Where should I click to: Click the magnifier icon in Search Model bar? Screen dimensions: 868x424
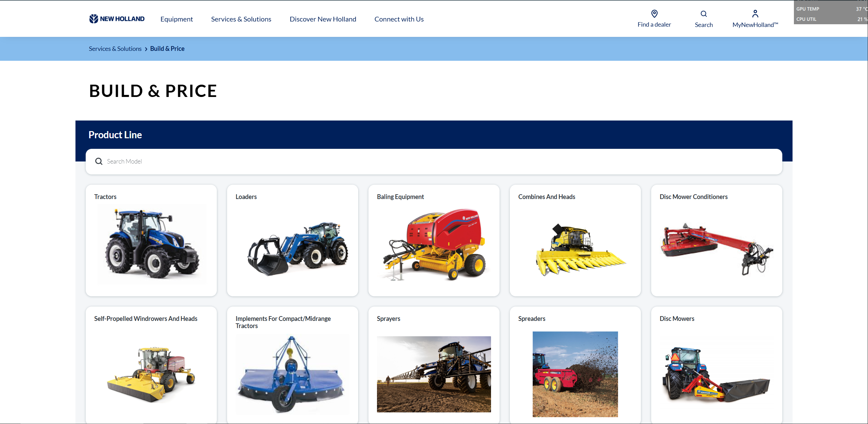point(99,161)
